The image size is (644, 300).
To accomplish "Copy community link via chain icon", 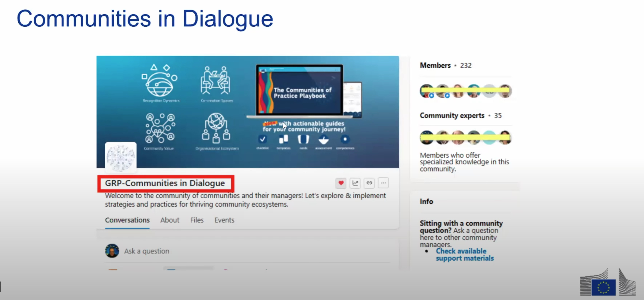I will (x=369, y=183).
